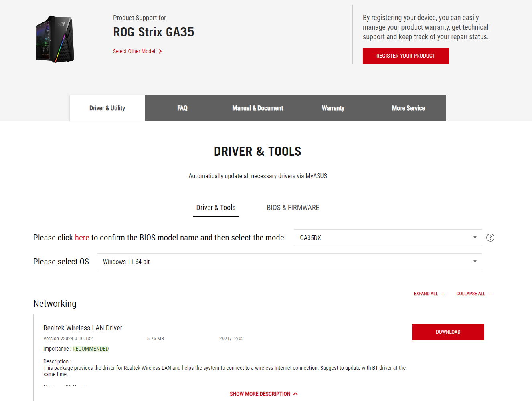532x401 pixels.
Task: Click the Realtek Wireless LAN Driver title
Action: [83, 328]
